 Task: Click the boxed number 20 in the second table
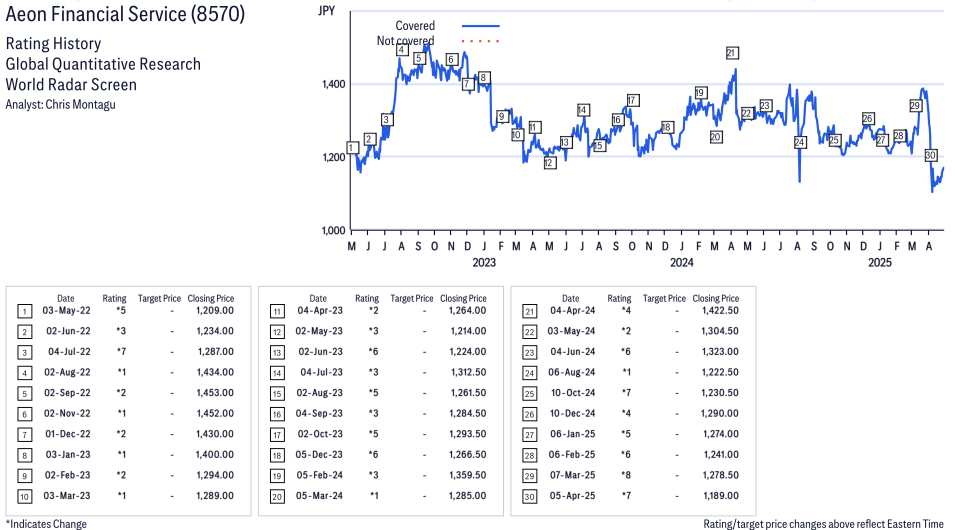point(277,496)
